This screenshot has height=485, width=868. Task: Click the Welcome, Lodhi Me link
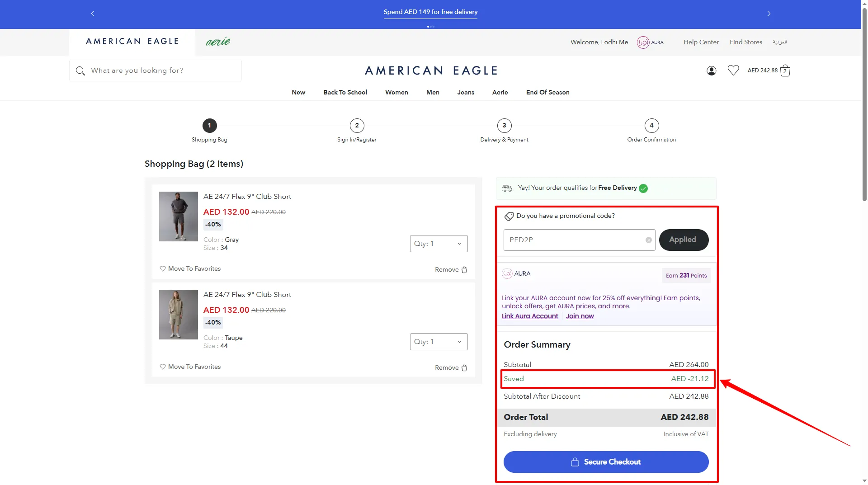[x=599, y=42]
